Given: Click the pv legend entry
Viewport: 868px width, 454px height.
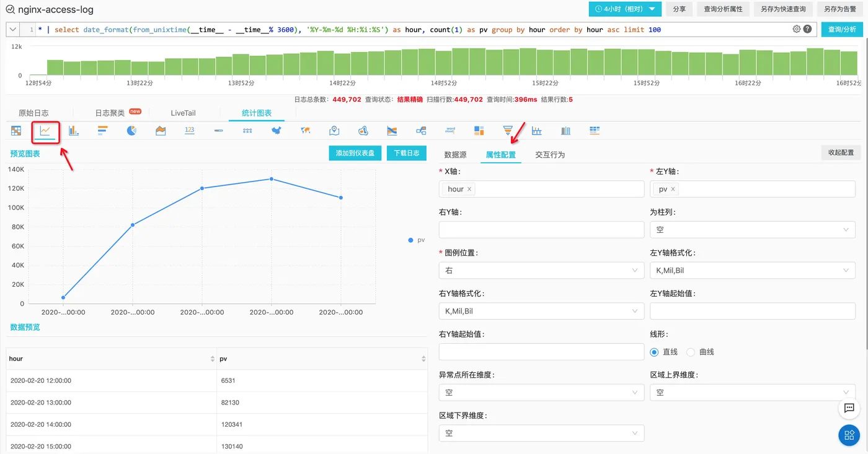Looking at the screenshot, I should (416, 240).
